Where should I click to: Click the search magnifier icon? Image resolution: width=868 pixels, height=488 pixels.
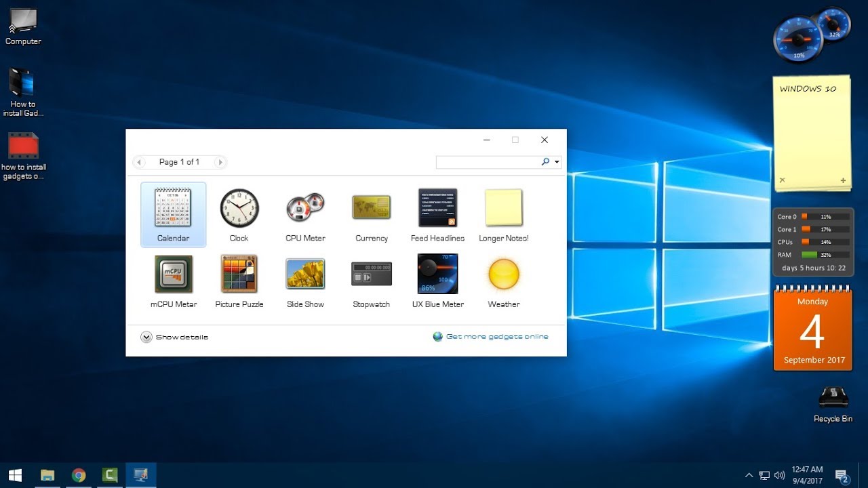click(545, 162)
